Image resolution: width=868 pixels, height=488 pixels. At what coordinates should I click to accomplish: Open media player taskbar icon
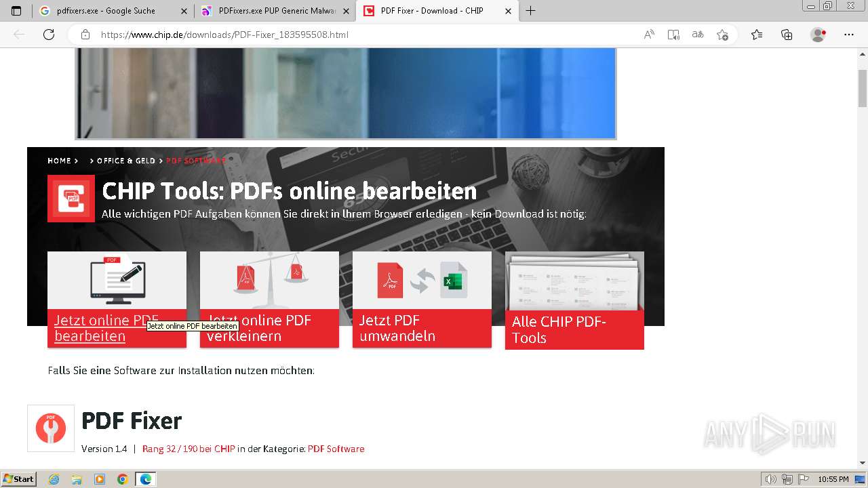pos(100,479)
